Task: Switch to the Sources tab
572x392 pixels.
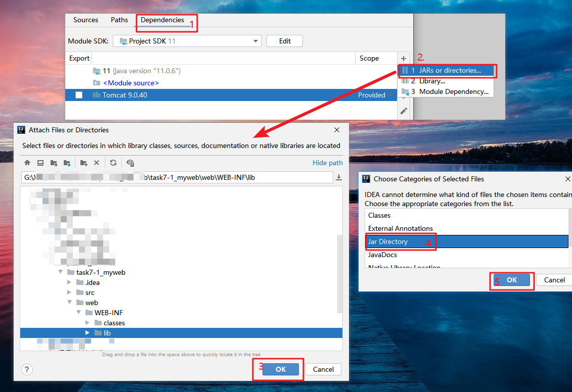Action: click(86, 20)
